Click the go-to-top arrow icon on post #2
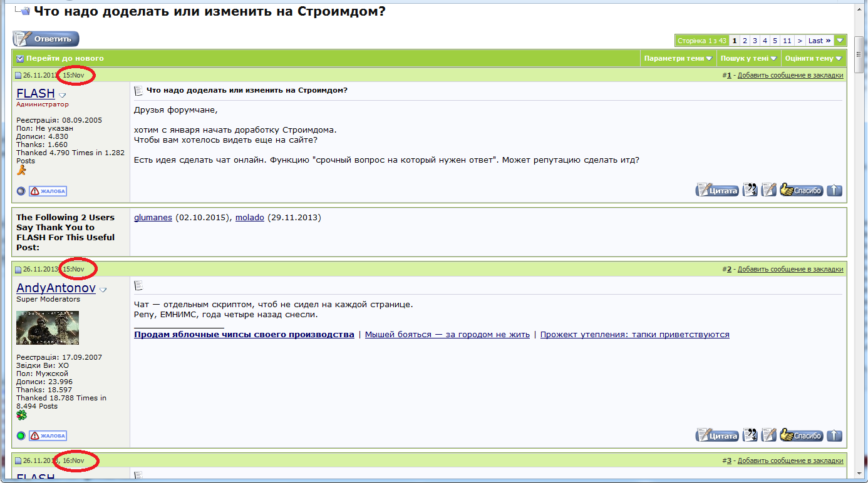This screenshot has width=868, height=483. pos(834,435)
